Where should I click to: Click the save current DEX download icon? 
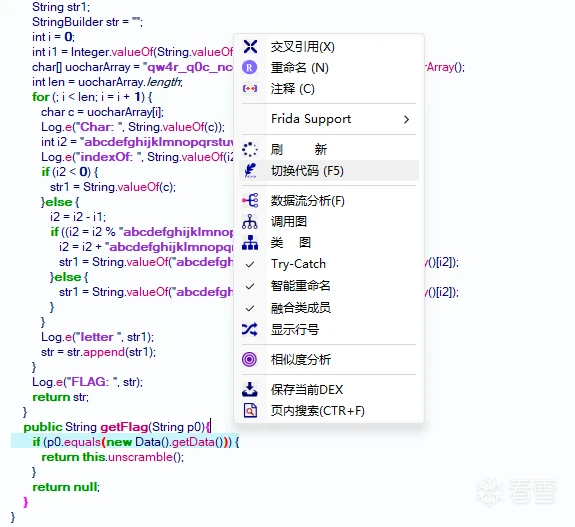pos(250,389)
